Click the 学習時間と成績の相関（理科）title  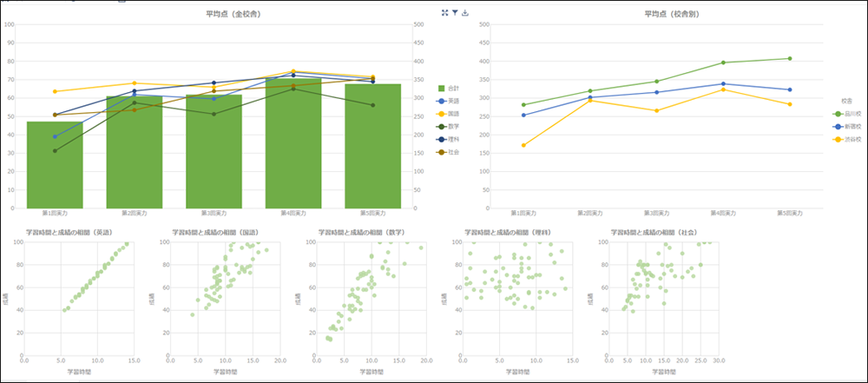tap(507, 232)
